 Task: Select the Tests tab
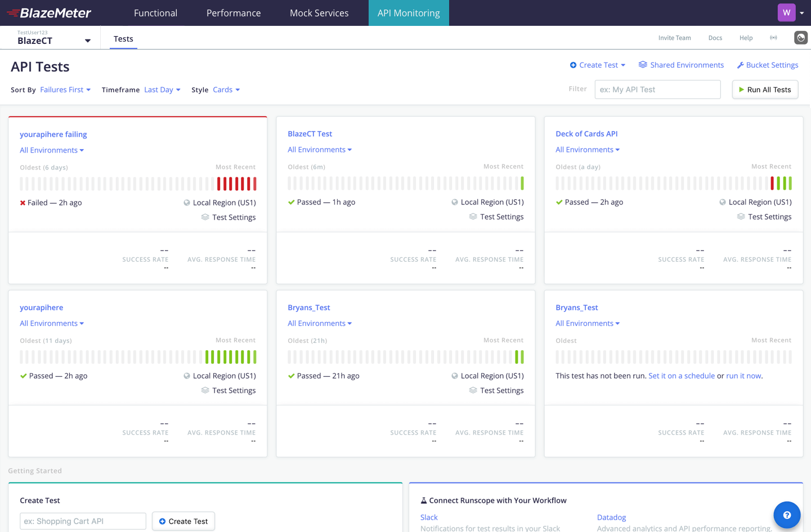click(123, 39)
